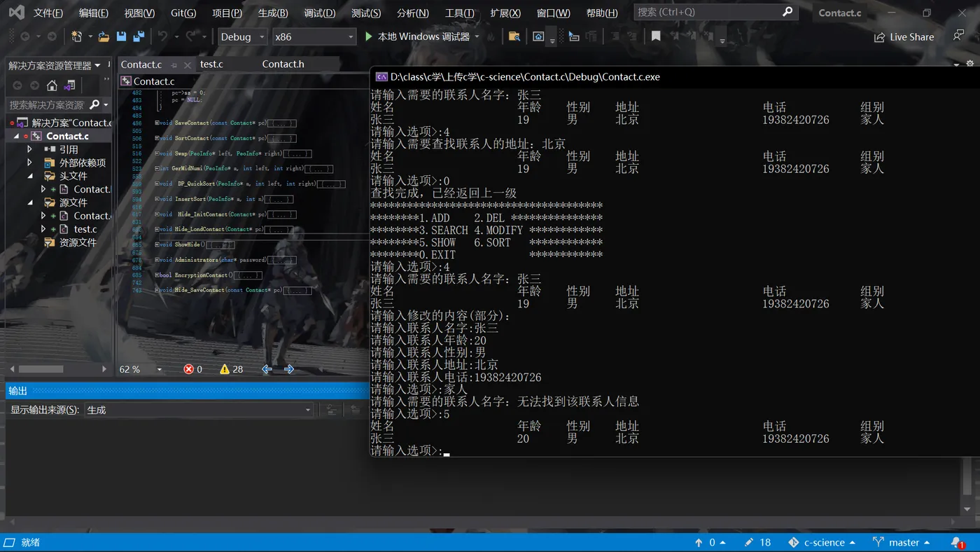Open the 调试(D) menu
980x552 pixels.
320,13
